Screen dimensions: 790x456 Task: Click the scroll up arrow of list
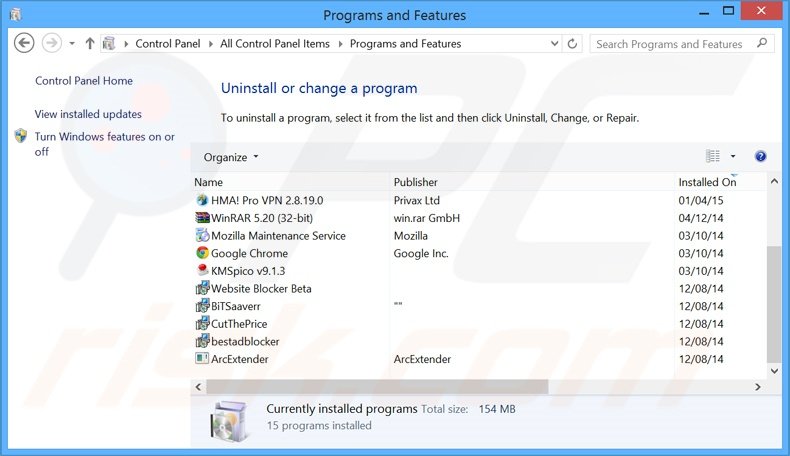click(774, 181)
